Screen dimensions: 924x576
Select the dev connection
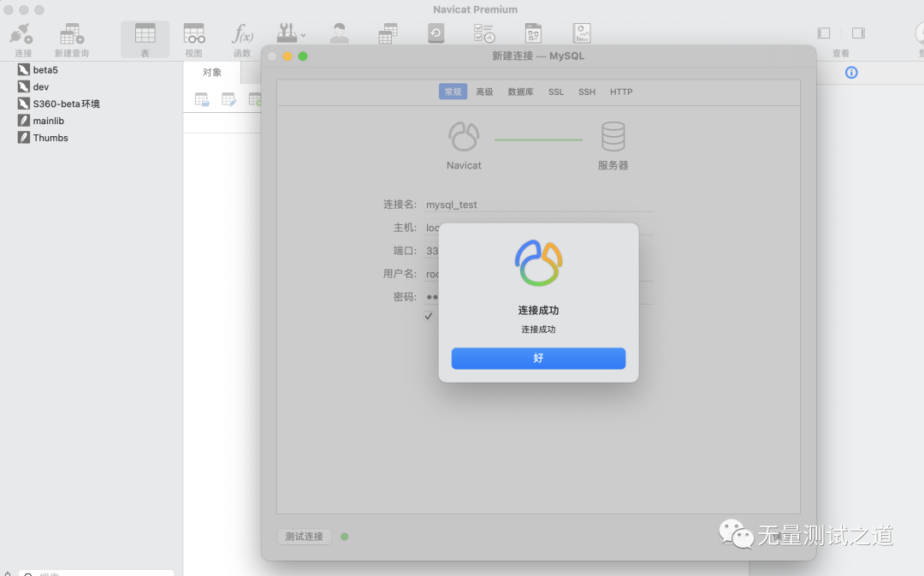(41, 86)
